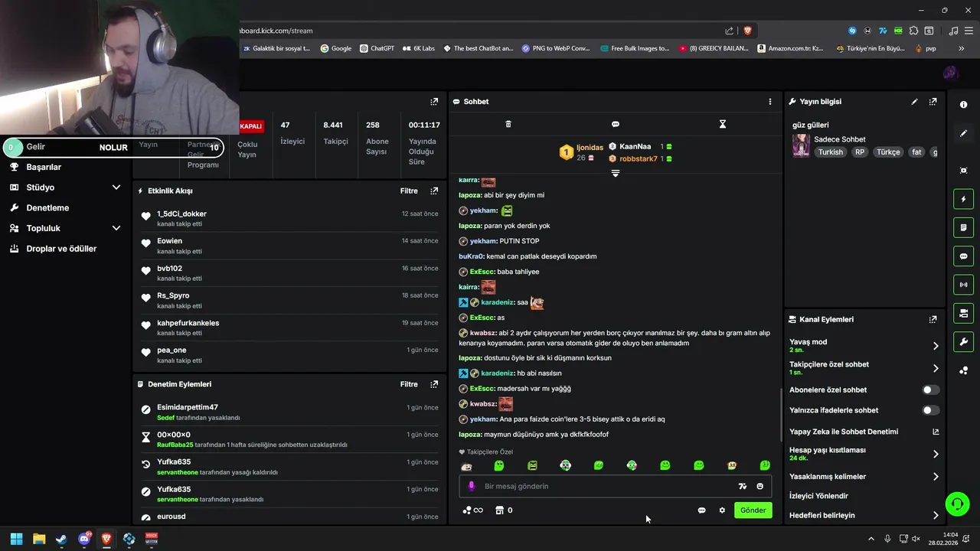
Task: Click the trash icon in chat toolbar
Action: (508, 124)
